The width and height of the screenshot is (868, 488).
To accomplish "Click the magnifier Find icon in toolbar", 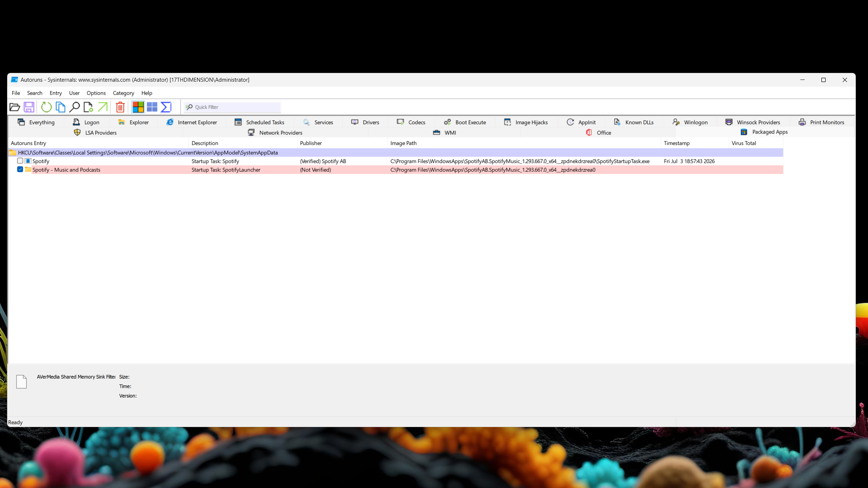I will pos(75,107).
